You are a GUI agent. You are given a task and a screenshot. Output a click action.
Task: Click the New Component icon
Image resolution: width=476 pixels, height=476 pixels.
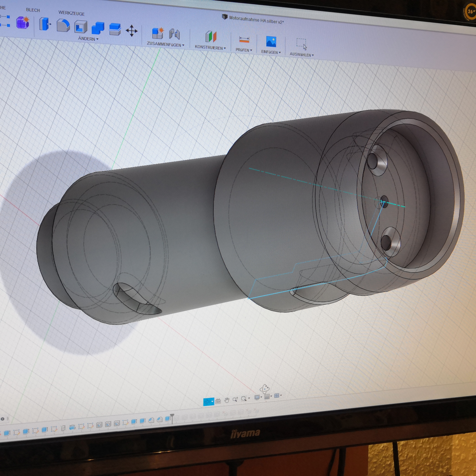157,33
